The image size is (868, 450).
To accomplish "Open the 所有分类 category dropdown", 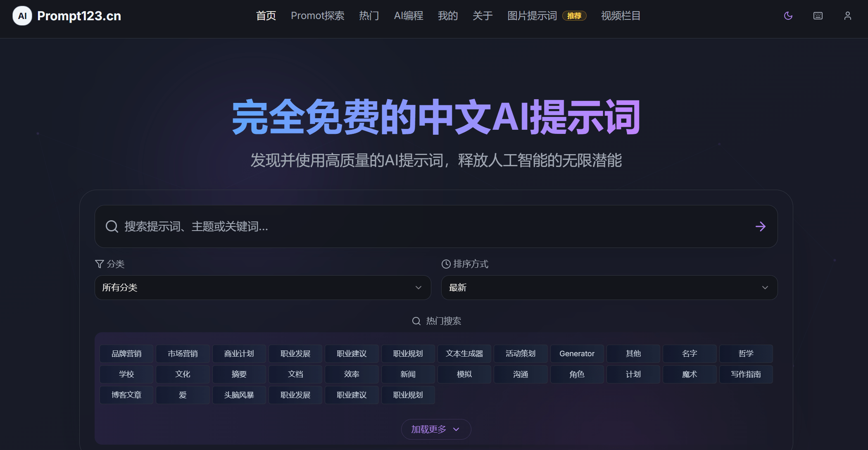I will (x=263, y=288).
